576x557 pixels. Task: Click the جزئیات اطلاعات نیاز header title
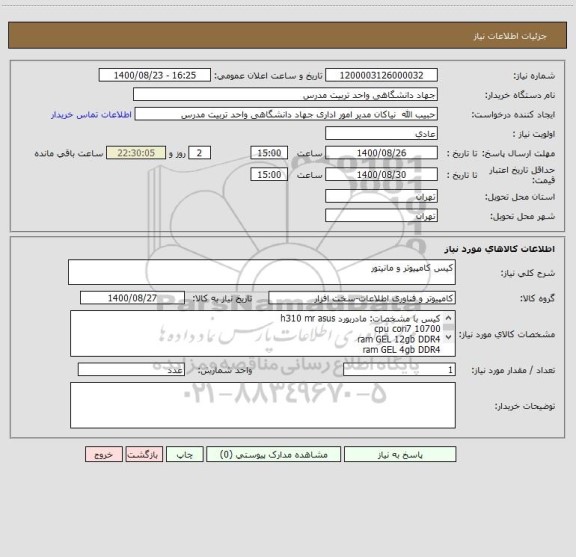510,36
